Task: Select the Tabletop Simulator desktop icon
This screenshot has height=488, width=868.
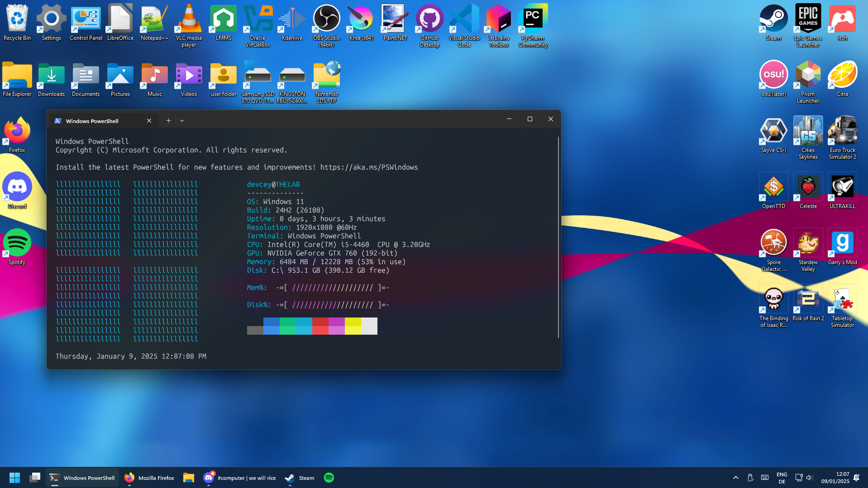Action: pyautogui.click(x=842, y=306)
